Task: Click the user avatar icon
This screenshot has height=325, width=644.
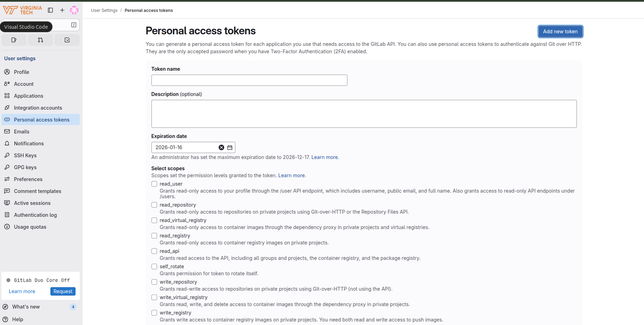Action: pos(74,10)
